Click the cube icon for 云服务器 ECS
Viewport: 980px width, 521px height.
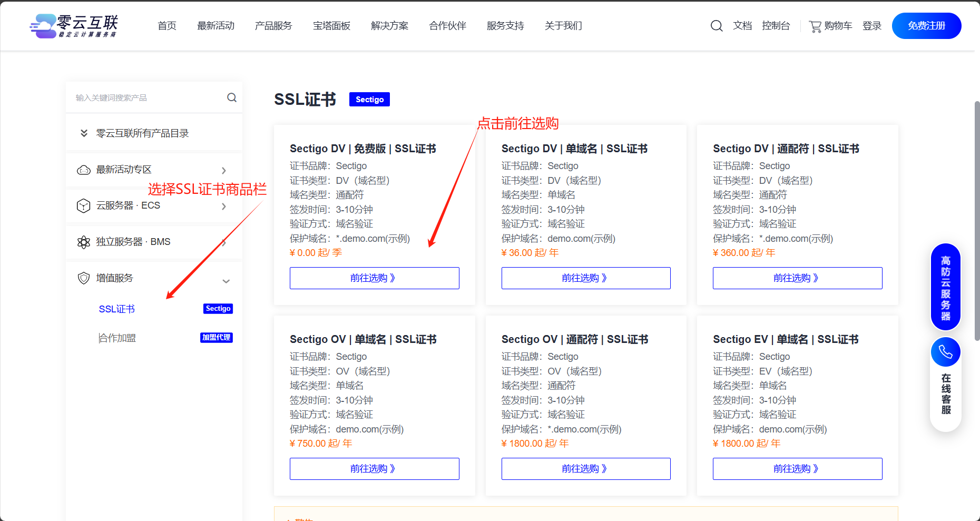(84, 205)
